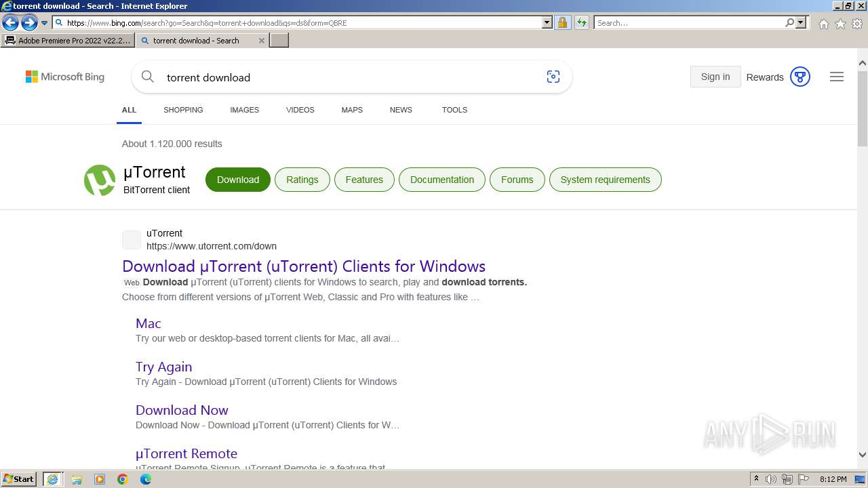Open the recent pages dropdown arrow

pyautogui.click(x=45, y=23)
